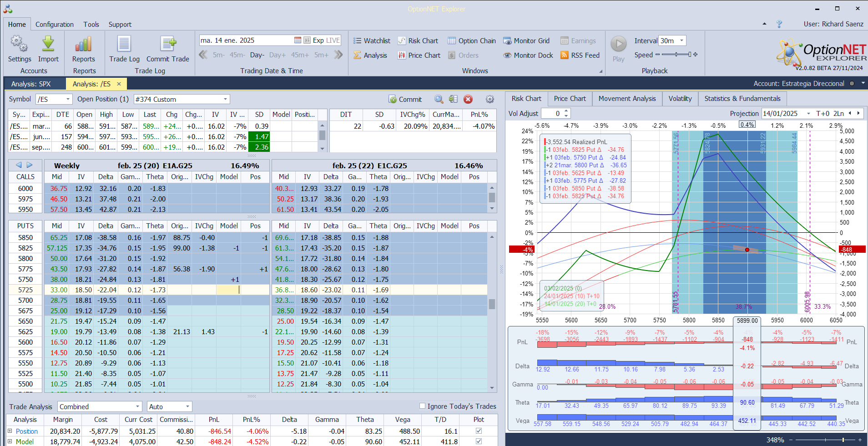This screenshot has height=446, width=868.
Task: Click the Commit Trade ribbon icon
Action: coord(168,49)
